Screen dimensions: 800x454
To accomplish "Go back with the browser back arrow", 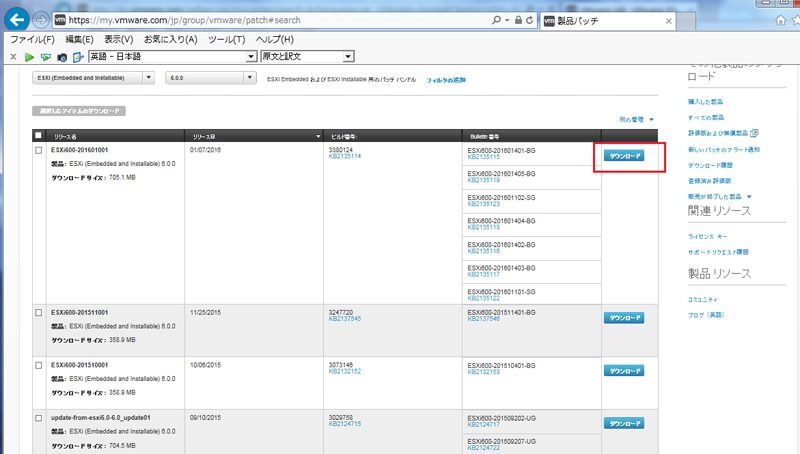I will 17,20.
